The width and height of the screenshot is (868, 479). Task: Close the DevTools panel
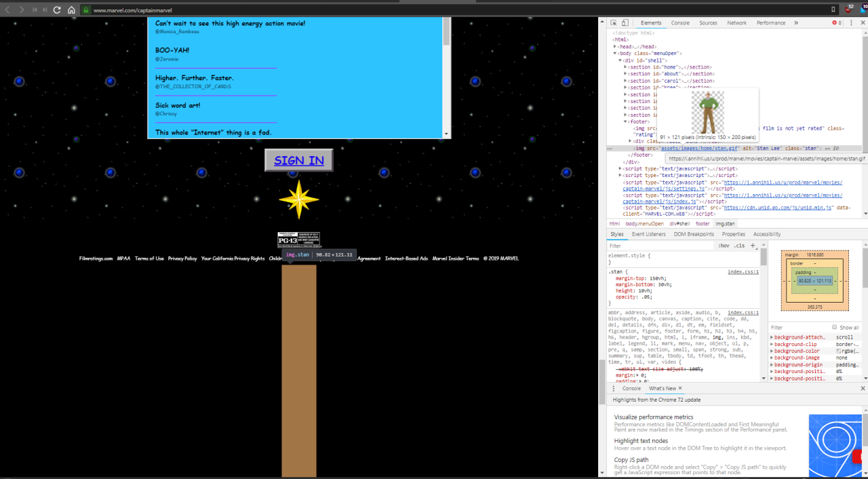[x=863, y=23]
